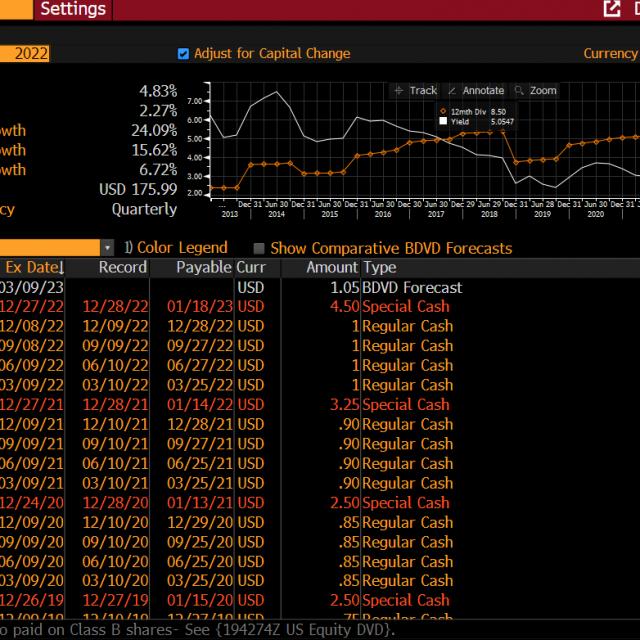The image size is (640, 640).
Task: Open the Settings menu
Action: pos(73,9)
